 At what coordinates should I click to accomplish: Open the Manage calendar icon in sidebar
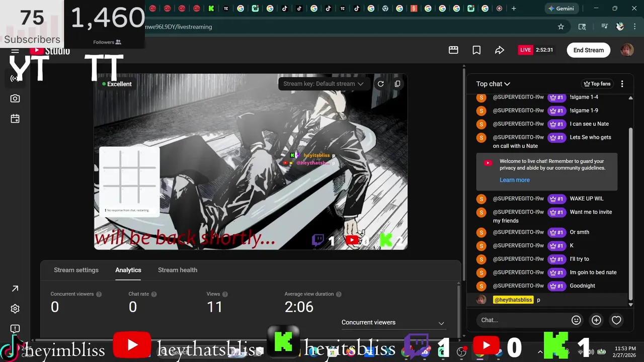pos(15,119)
